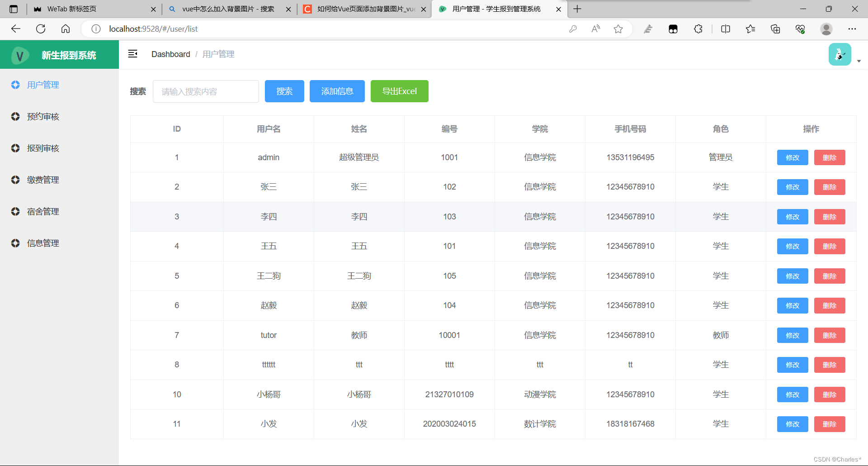Click the Vue logo in sidebar header

20,55
